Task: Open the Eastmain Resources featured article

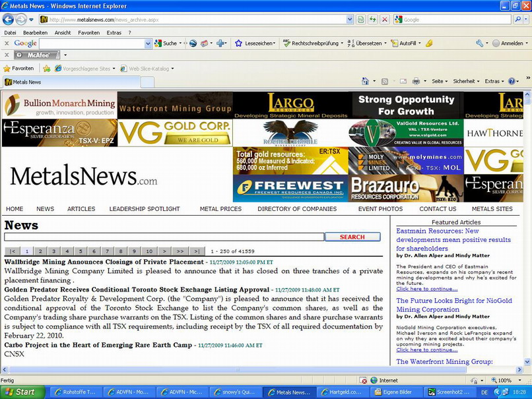Action: click(x=453, y=239)
